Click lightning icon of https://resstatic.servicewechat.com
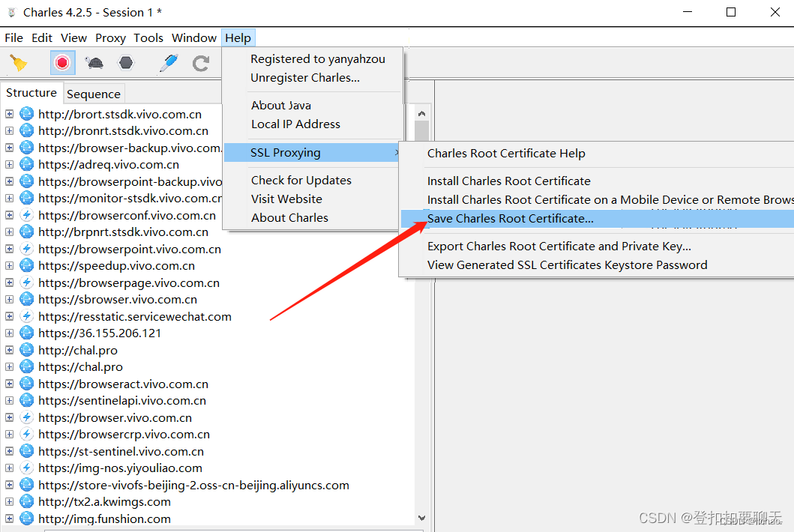The height and width of the screenshot is (532, 794). point(26,316)
